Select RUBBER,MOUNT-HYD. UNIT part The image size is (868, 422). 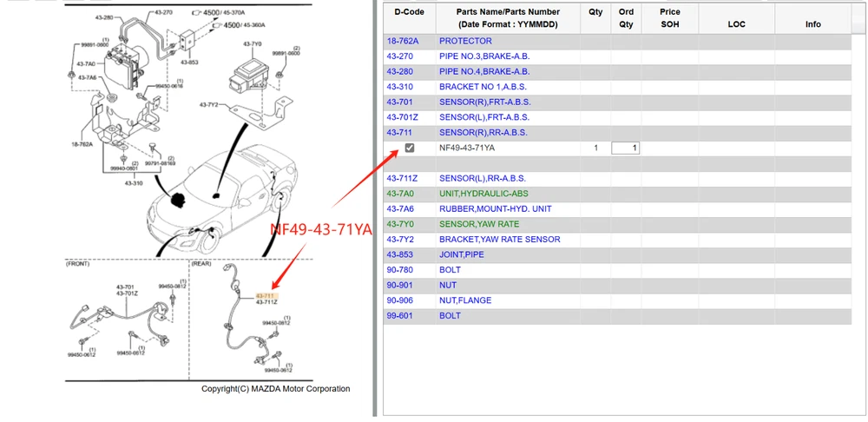pyautogui.click(x=495, y=209)
